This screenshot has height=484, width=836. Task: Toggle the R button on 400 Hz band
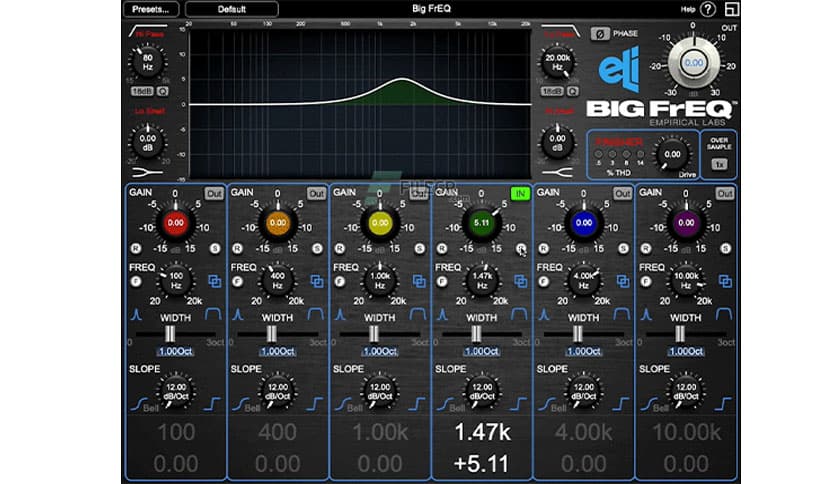(237, 248)
